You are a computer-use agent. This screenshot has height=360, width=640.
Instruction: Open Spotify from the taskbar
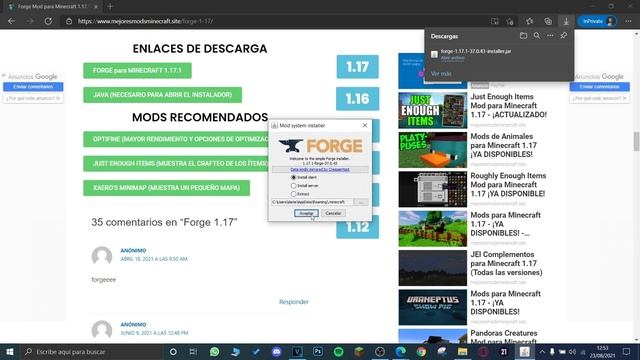(x=338, y=351)
